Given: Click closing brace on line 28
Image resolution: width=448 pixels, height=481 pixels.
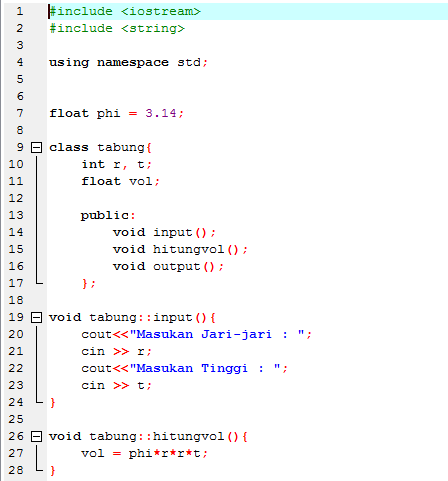Looking at the screenshot, I should [x=53, y=471].
